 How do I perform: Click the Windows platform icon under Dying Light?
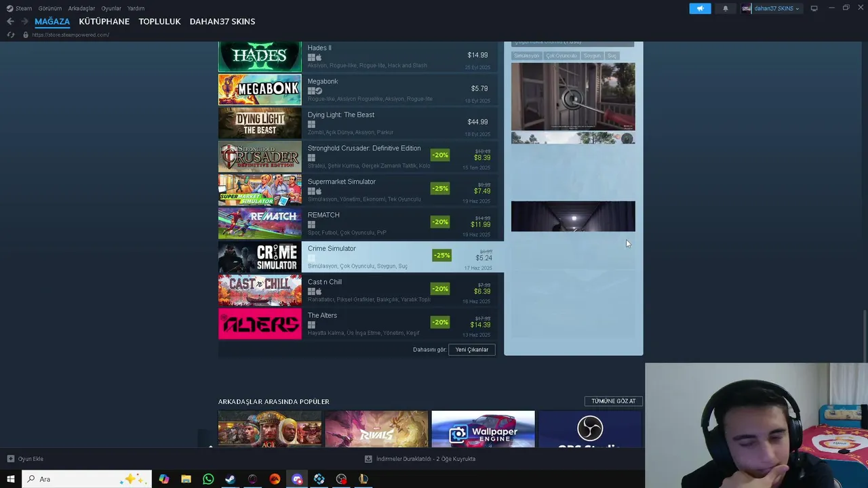point(311,125)
